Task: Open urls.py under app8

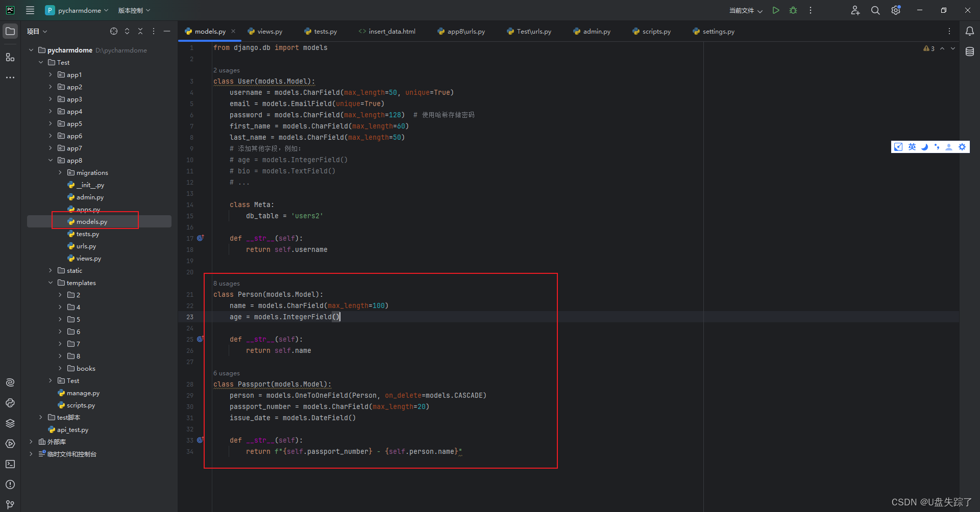Action: point(82,246)
